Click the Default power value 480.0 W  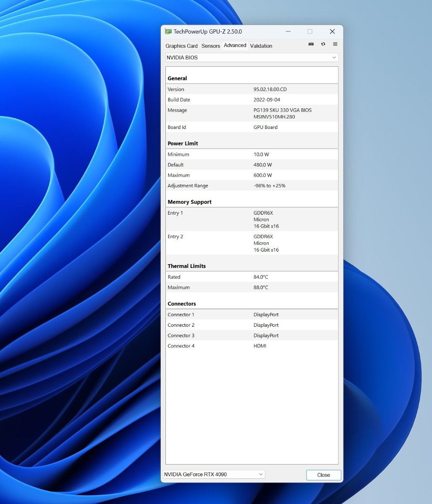click(x=263, y=165)
